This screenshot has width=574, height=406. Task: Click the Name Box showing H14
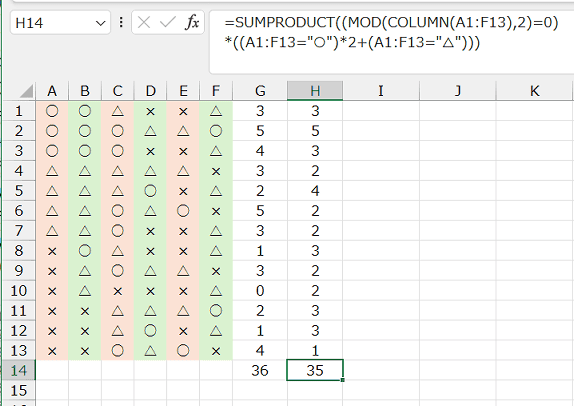tap(60, 23)
